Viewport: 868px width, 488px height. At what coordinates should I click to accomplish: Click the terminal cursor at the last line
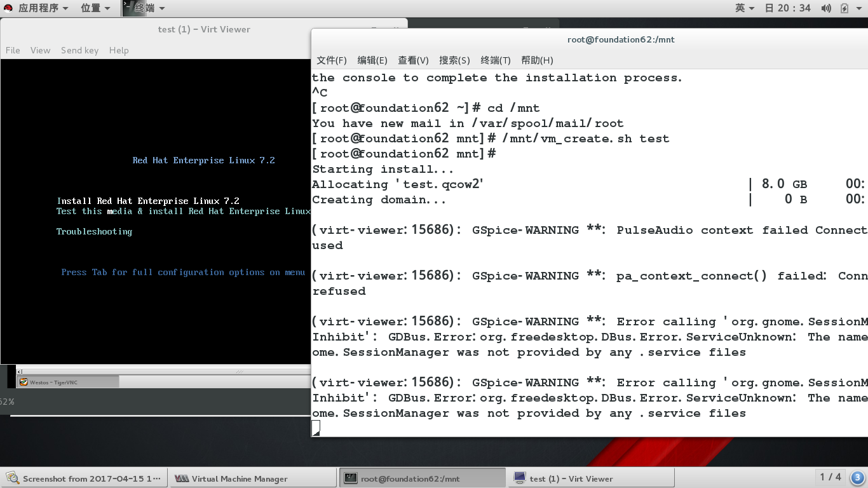(x=316, y=428)
